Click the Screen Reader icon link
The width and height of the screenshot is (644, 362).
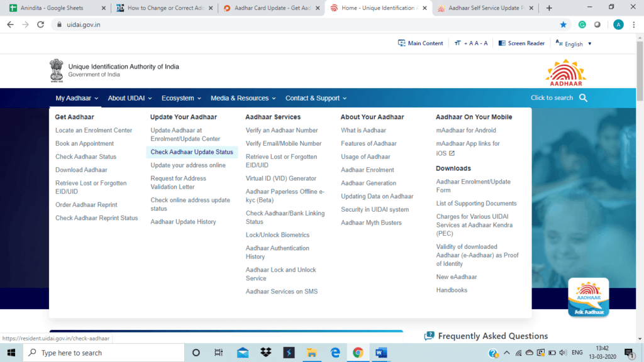point(521,43)
